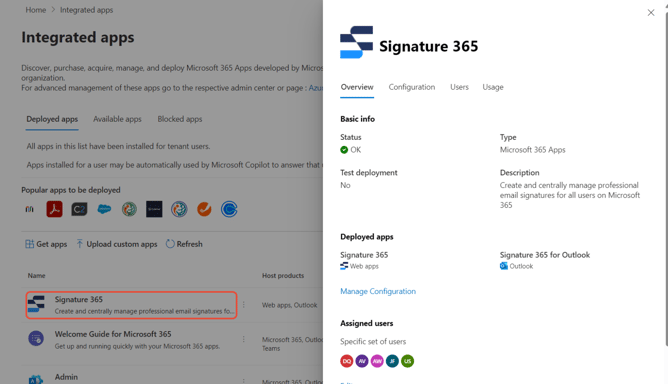
Task: Open more options for Signature 365 row
Action: 244,305
